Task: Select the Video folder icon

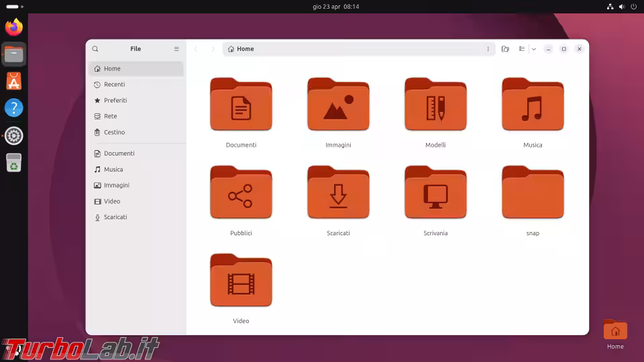Action: (241, 281)
